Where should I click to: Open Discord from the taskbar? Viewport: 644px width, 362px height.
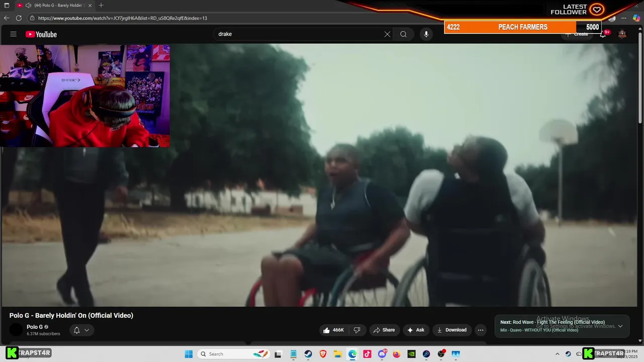(382, 354)
